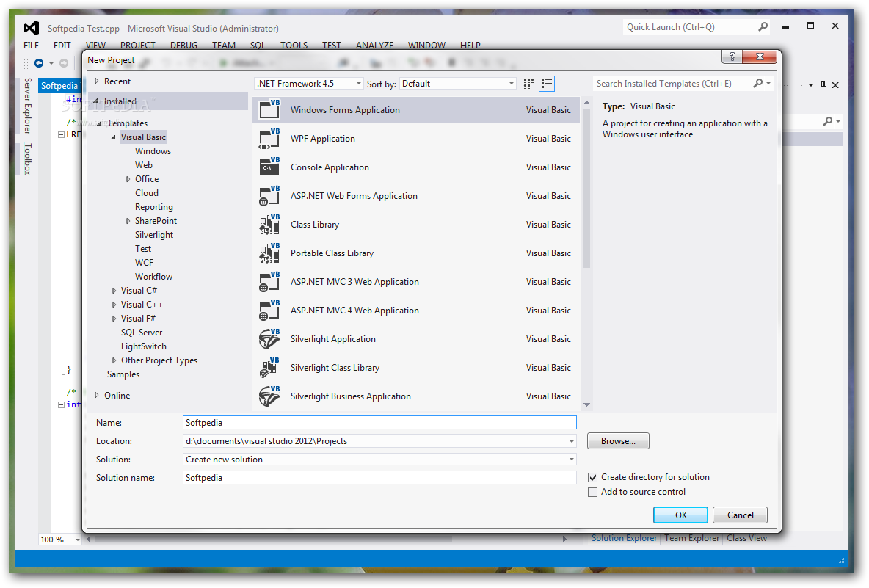The width and height of the screenshot is (869, 588).
Task: Expand the Visual C++ templates node
Action: click(x=114, y=304)
